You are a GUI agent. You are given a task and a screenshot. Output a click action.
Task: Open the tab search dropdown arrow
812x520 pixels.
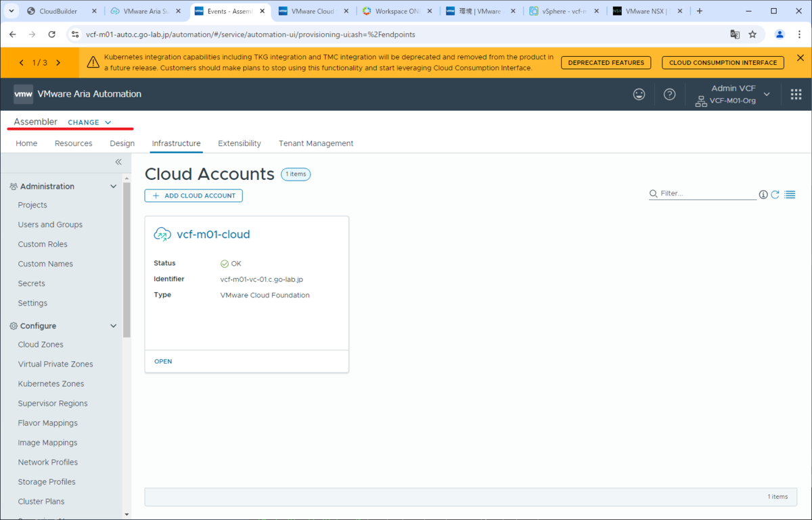11,11
